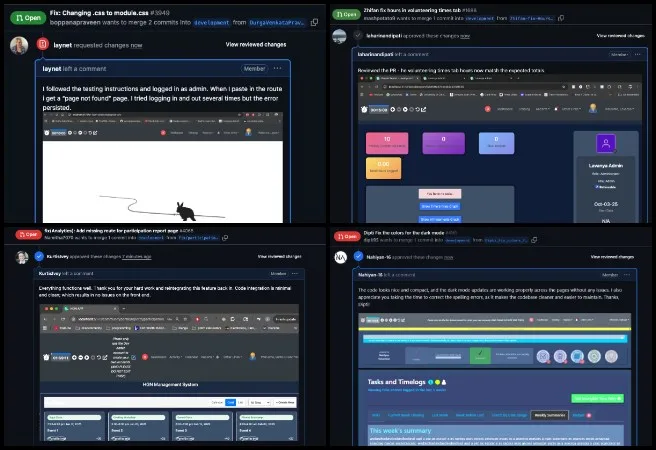Click the NA avatar for Nahiyan-16

340,257
